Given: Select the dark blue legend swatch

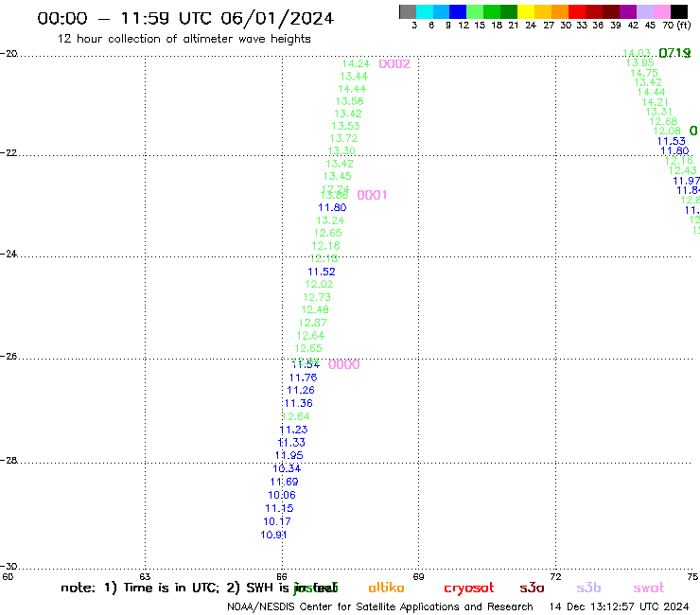Looking at the screenshot, I should pyautogui.click(x=458, y=11).
